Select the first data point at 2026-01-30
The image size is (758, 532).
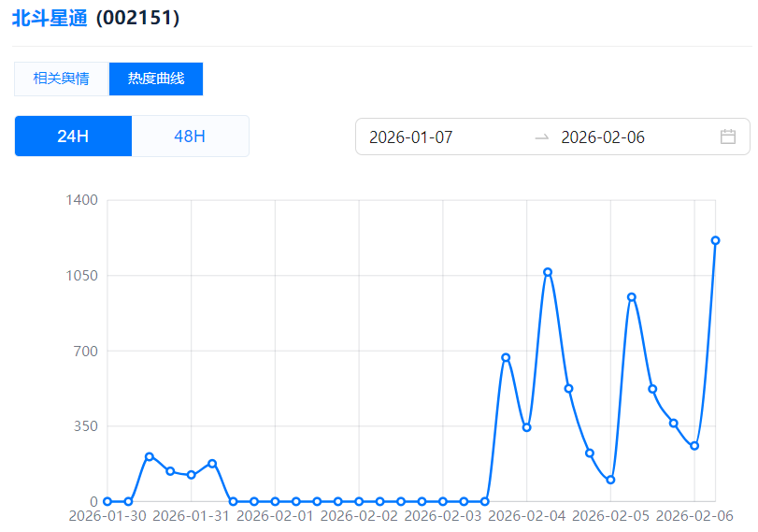[x=107, y=501]
